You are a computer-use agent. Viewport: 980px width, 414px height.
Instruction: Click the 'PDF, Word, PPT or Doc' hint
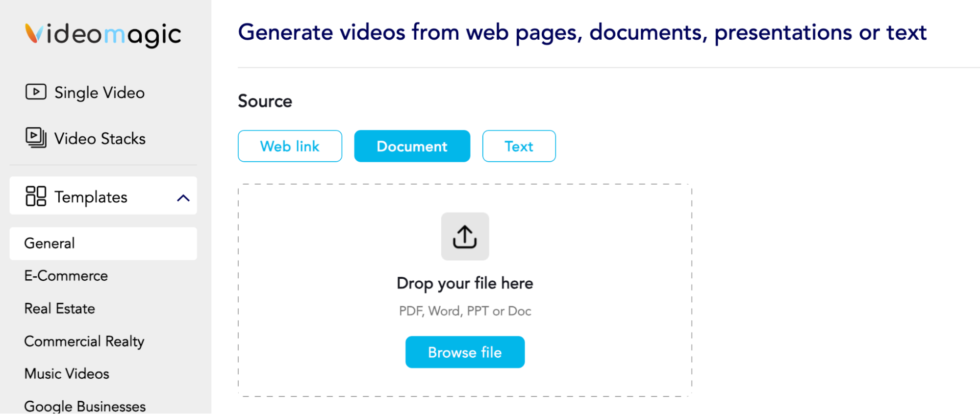tap(465, 311)
